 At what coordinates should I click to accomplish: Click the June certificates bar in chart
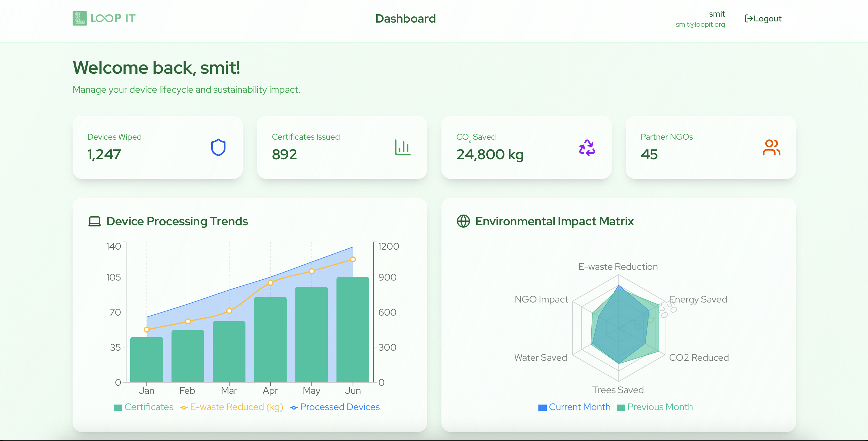pyautogui.click(x=352, y=330)
